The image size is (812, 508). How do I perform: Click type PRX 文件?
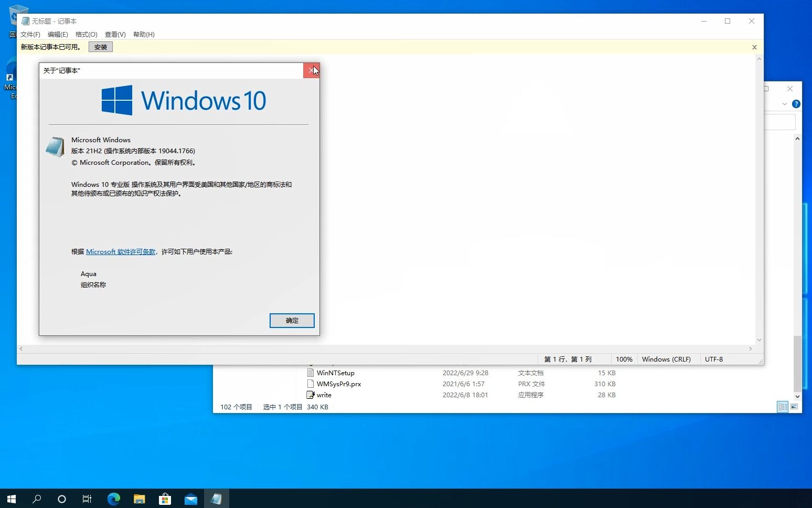point(532,384)
